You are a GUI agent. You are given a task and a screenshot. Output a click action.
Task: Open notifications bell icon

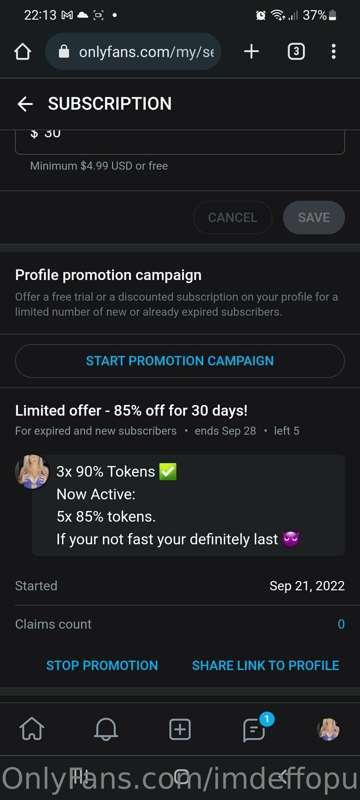click(106, 729)
